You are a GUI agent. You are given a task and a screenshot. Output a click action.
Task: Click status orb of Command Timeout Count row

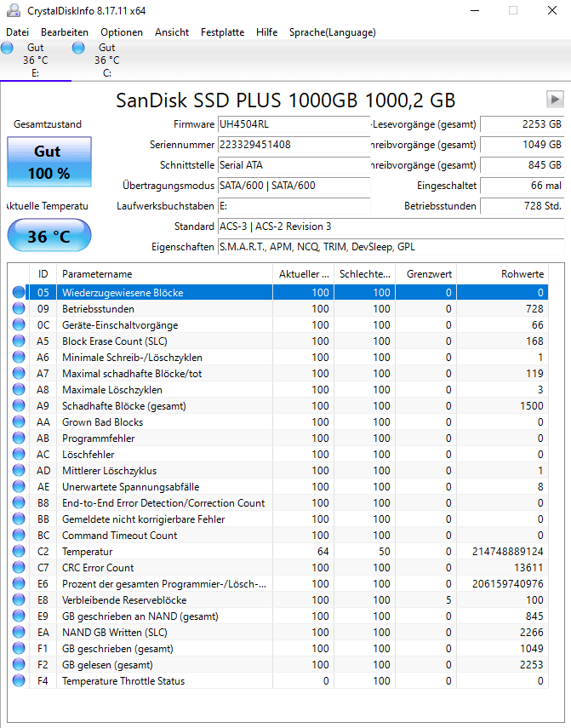click(19, 535)
